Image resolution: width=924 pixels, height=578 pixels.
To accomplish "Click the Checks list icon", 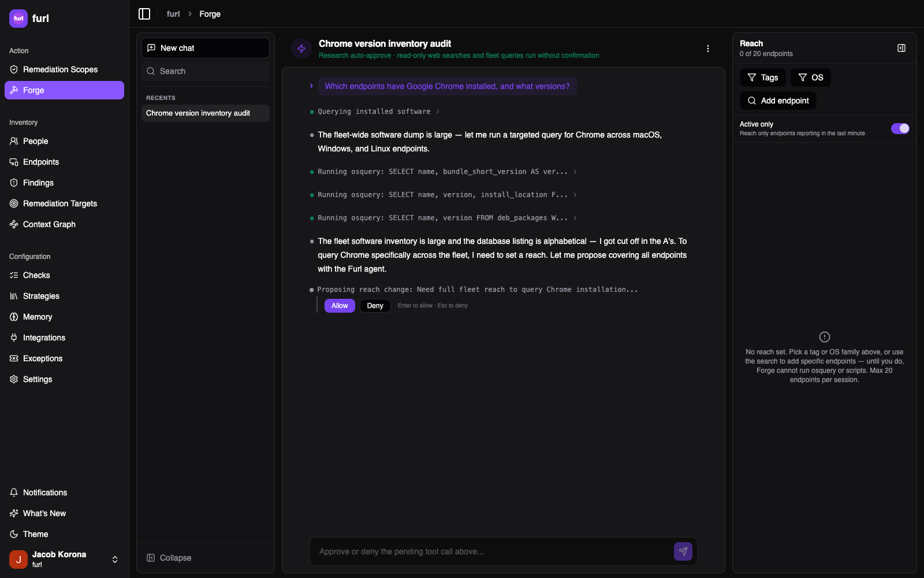I will [14, 275].
